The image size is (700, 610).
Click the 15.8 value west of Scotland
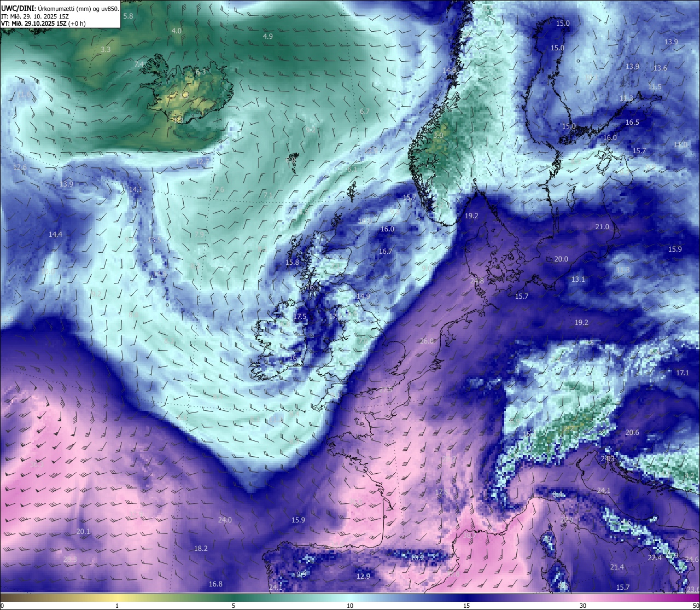pyautogui.click(x=293, y=263)
